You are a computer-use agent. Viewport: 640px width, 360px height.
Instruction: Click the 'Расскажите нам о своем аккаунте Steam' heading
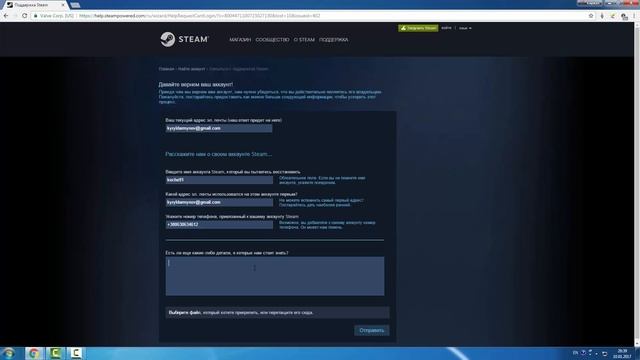click(x=218, y=154)
